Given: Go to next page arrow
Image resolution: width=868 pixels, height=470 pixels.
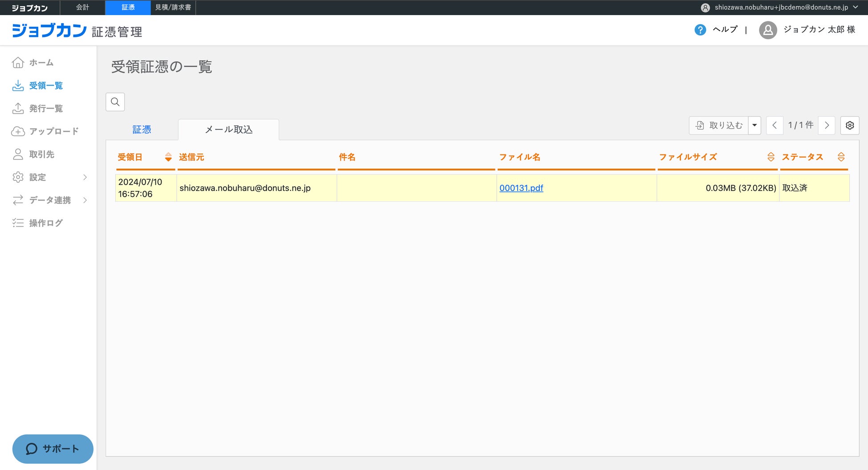Looking at the screenshot, I should pyautogui.click(x=827, y=126).
